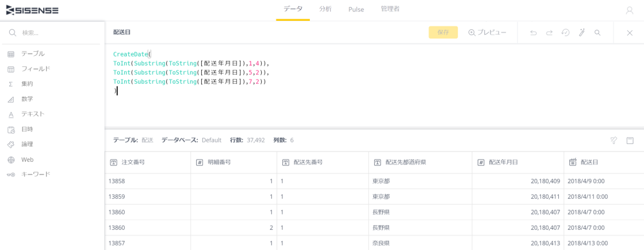Viewport: 644px width, 250px height.
Task: Click the panel layout icon above table
Action: [x=630, y=141]
